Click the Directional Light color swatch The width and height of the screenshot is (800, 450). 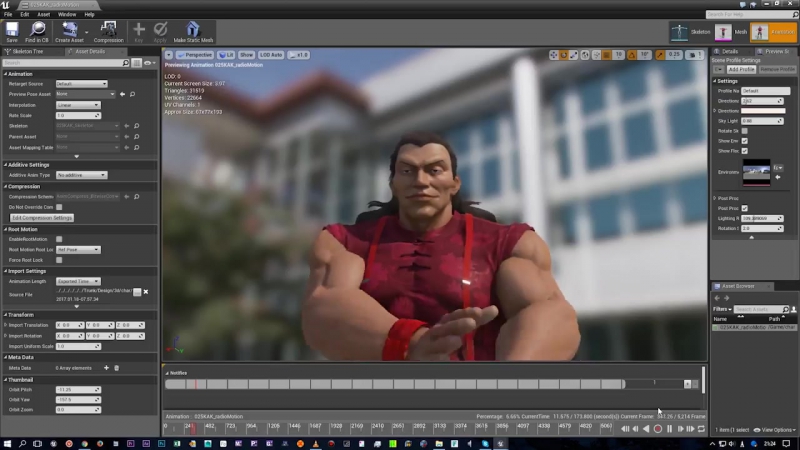pyautogui.click(x=763, y=111)
